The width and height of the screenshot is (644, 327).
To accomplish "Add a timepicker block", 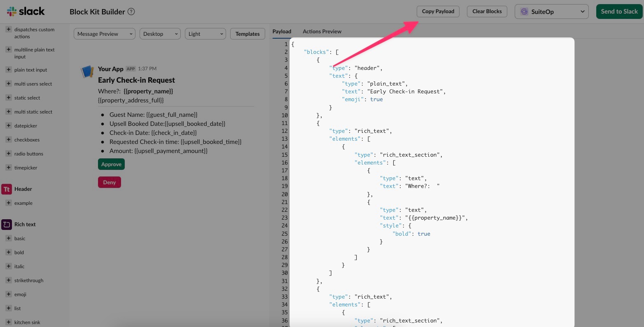I will pyautogui.click(x=9, y=167).
